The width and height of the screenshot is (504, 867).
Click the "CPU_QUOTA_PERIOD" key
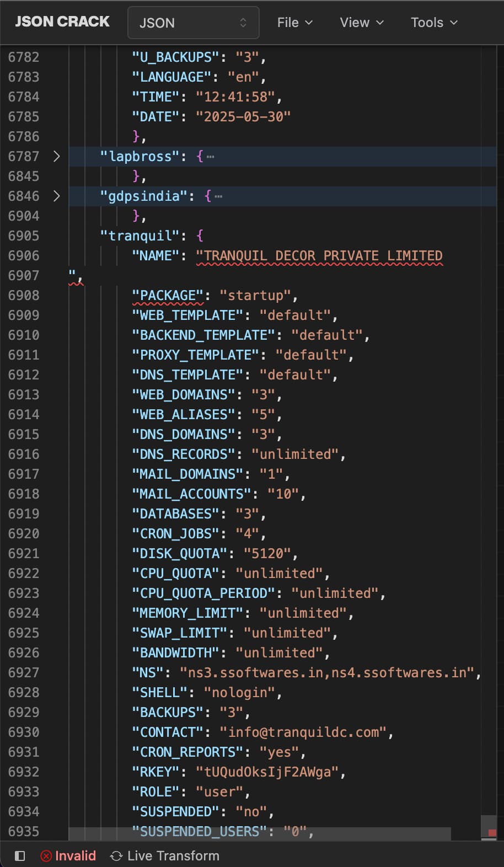click(x=204, y=593)
